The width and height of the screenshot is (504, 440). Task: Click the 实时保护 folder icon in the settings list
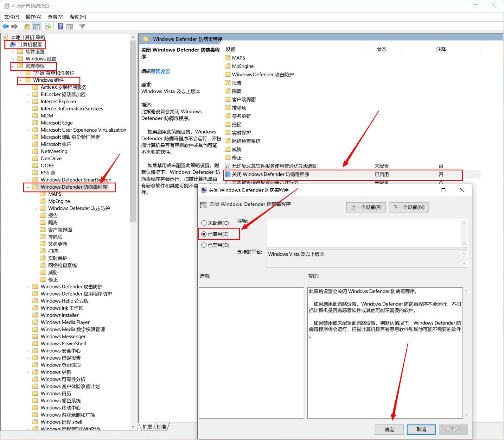[x=228, y=133]
